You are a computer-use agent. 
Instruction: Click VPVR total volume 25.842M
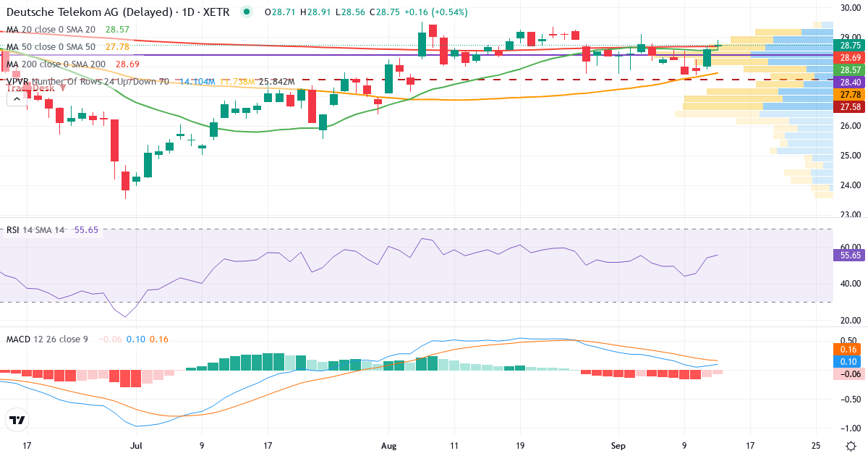(x=276, y=82)
